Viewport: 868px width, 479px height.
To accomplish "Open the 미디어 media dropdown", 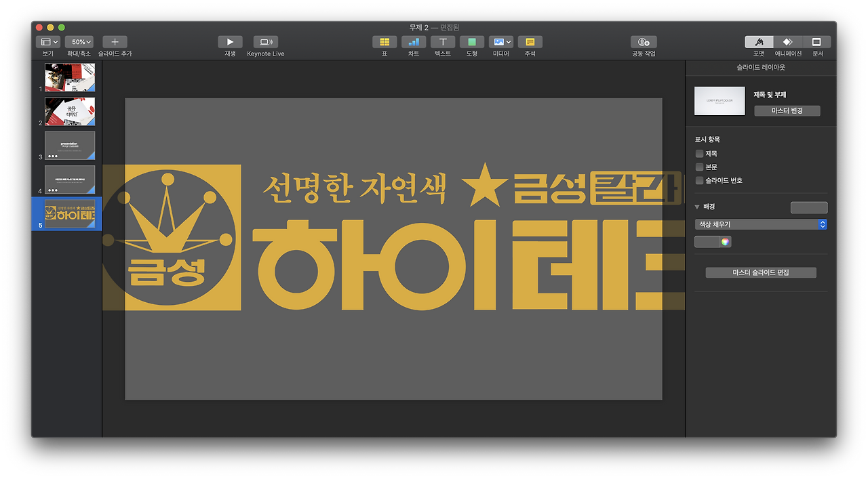I will point(501,42).
